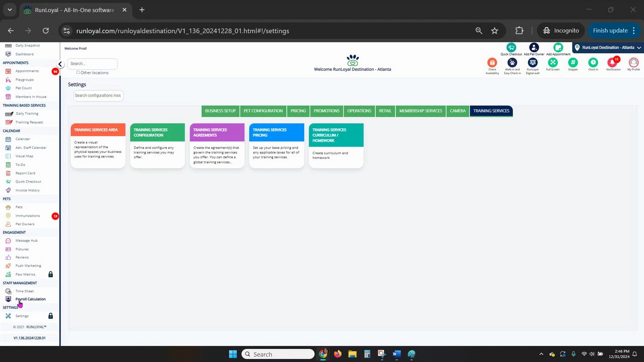
Task: Open Report Card in sidebar
Action: pos(25,173)
